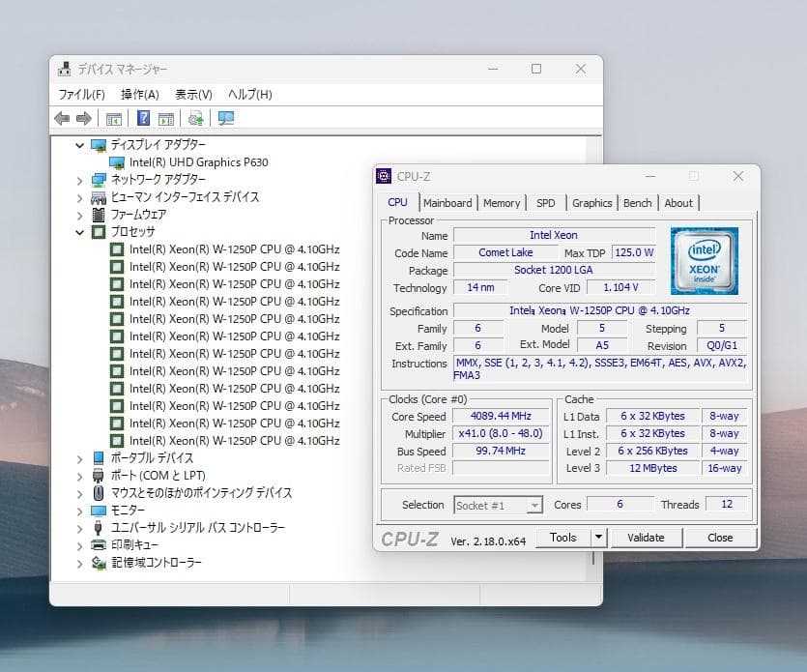Click the Validate button in CPU-Z
The width and height of the screenshot is (807, 672).
click(x=646, y=537)
